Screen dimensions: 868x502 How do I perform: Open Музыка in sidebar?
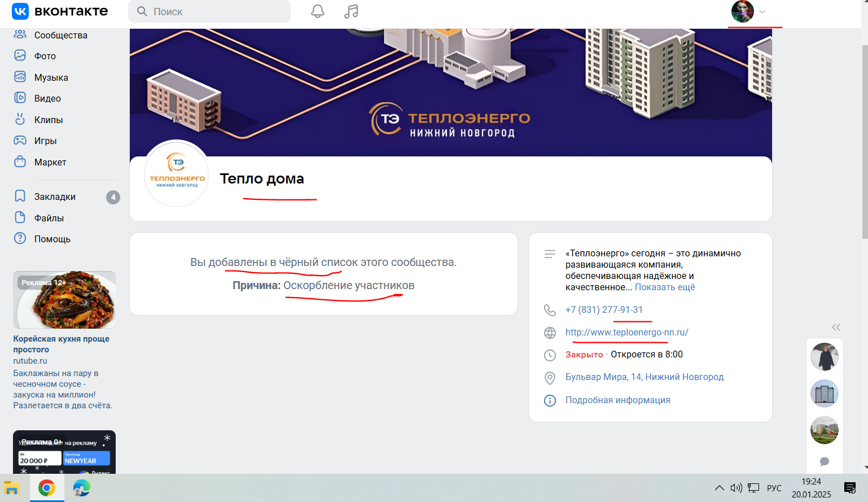point(51,77)
